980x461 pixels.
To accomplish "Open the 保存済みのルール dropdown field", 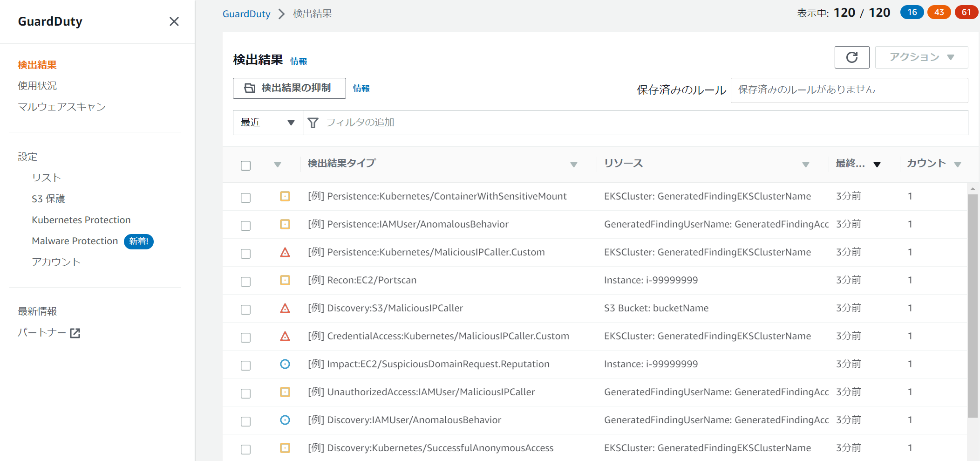I will (x=849, y=90).
